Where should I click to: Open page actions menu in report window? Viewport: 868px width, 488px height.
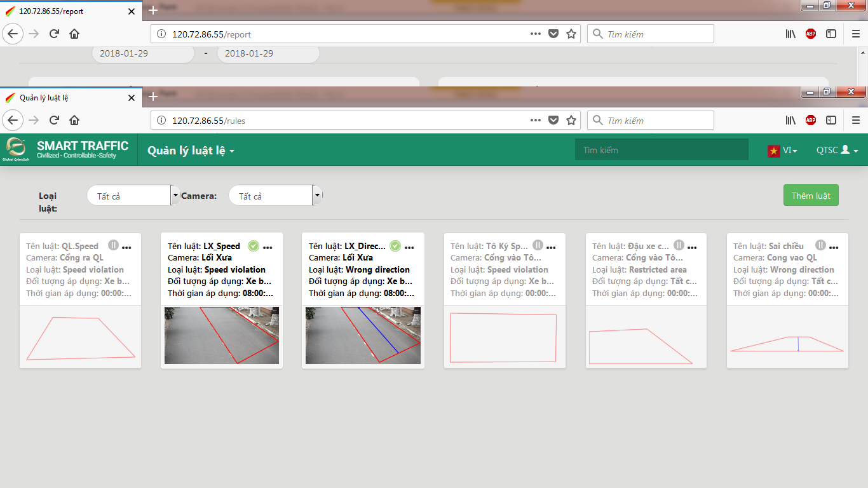(536, 34)
